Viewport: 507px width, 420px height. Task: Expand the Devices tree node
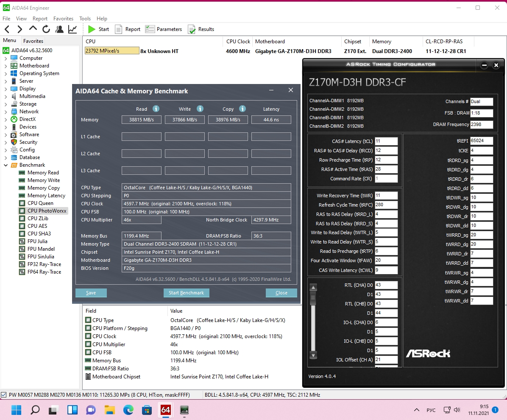tap(6, 127)
